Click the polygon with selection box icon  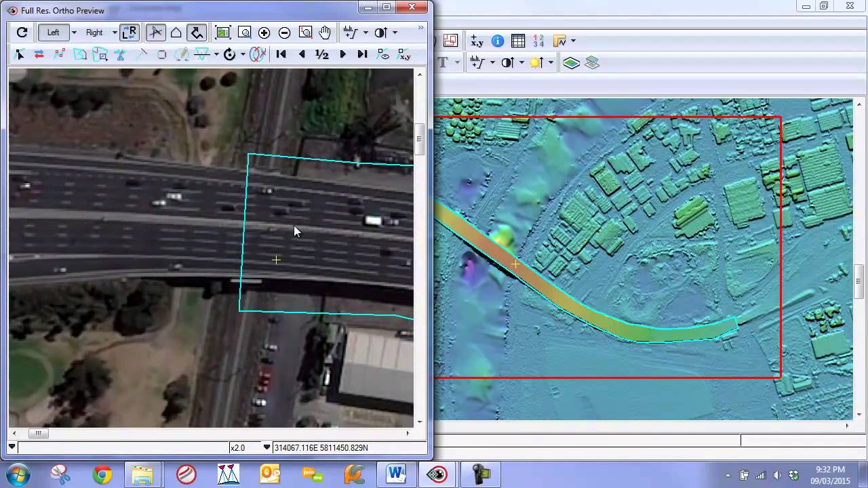(100, 54)
